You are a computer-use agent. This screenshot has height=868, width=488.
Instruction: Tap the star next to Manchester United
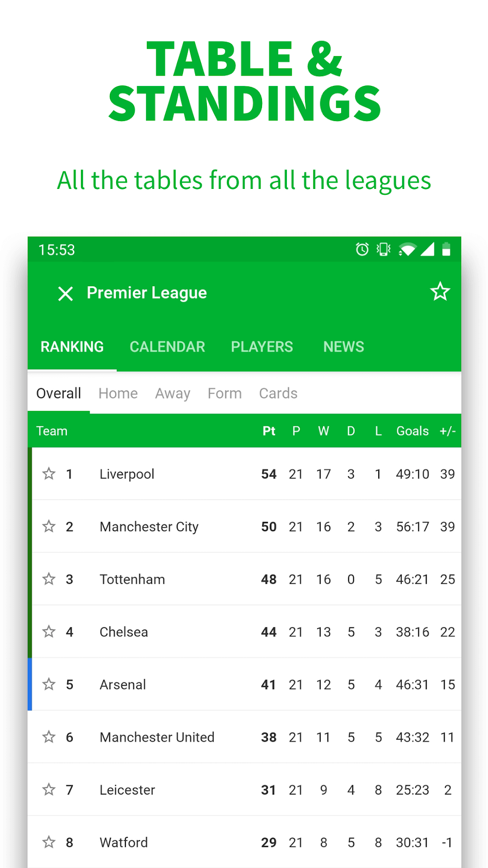coord(49,737)
